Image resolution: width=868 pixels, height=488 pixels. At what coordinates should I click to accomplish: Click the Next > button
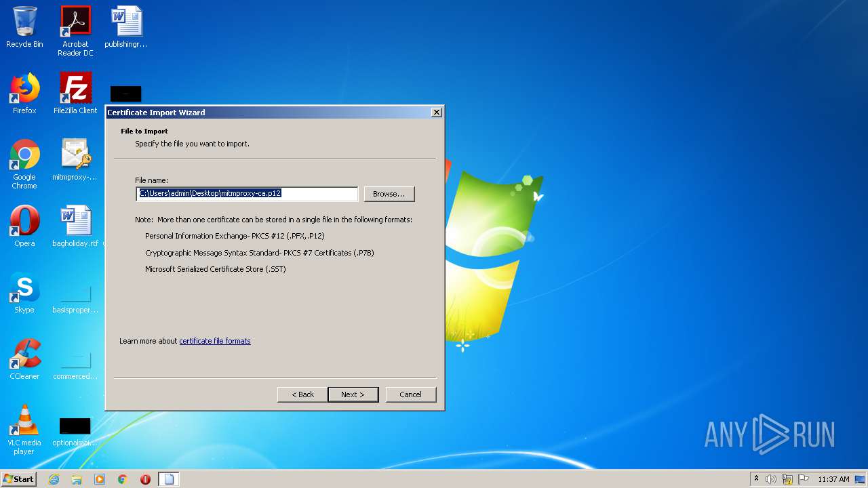click(x=353, y=394)
